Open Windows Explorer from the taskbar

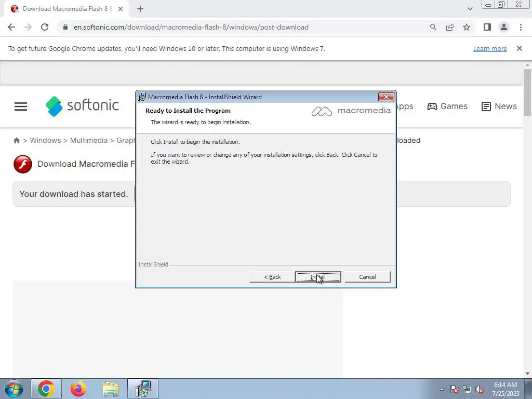[x=111, y=389]
